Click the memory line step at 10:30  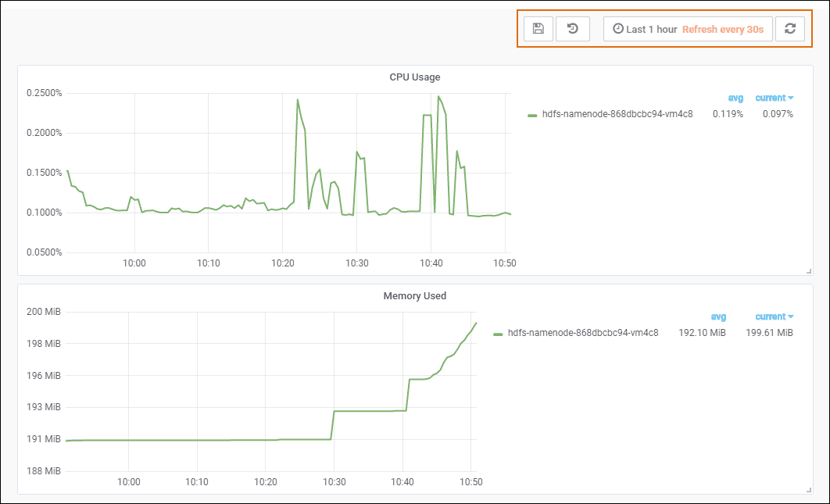(x=334, y=425)
